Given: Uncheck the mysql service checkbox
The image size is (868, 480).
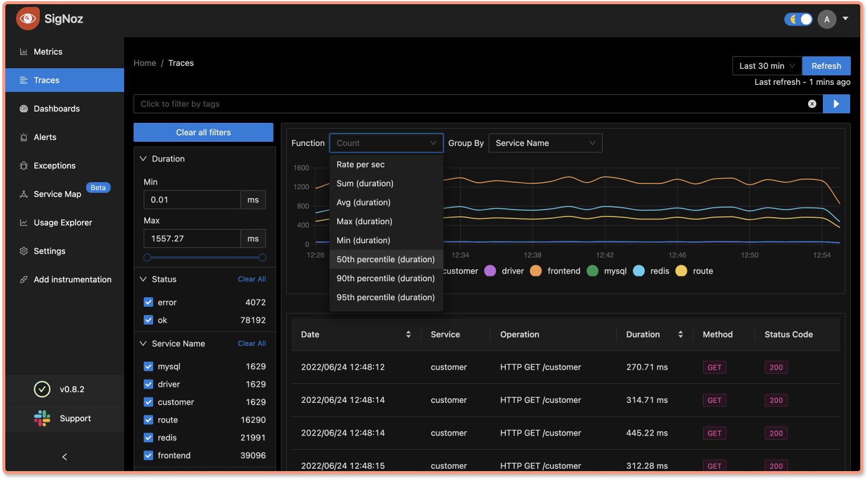Looking at the screenshot, I should pos(148,367).
